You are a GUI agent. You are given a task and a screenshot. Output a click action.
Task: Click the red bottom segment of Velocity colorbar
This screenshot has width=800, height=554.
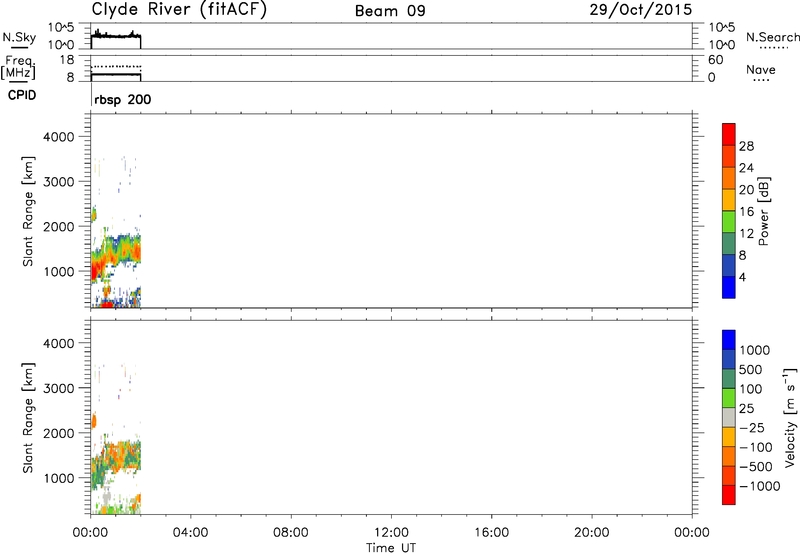click(729, 495)
